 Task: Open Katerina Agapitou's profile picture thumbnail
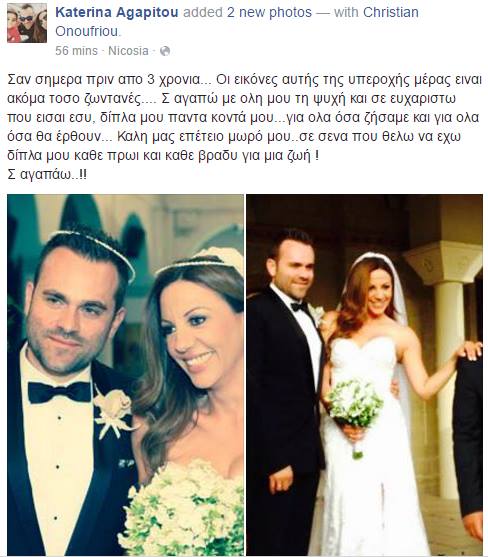point(27,23)
